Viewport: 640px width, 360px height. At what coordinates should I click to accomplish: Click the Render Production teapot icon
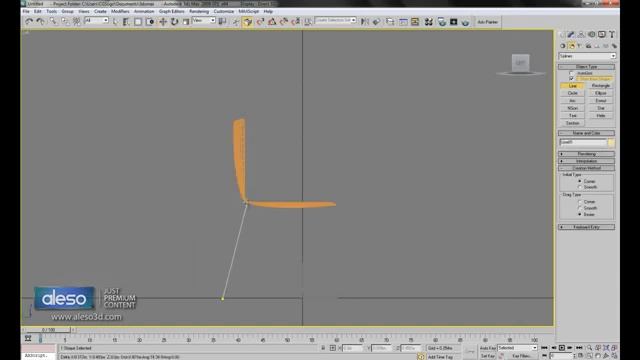[465, 22]
